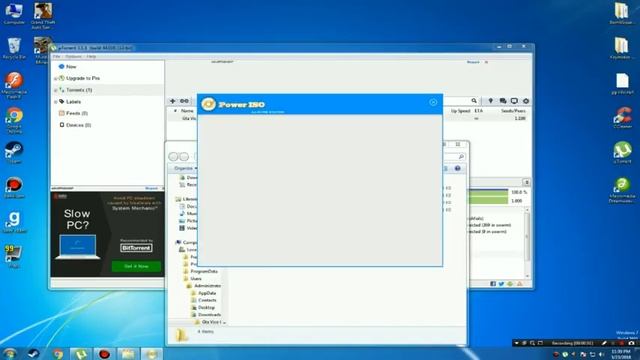Open the uTorrent Help menu
This screenshot has height=360, width=640.
[91, 56]
